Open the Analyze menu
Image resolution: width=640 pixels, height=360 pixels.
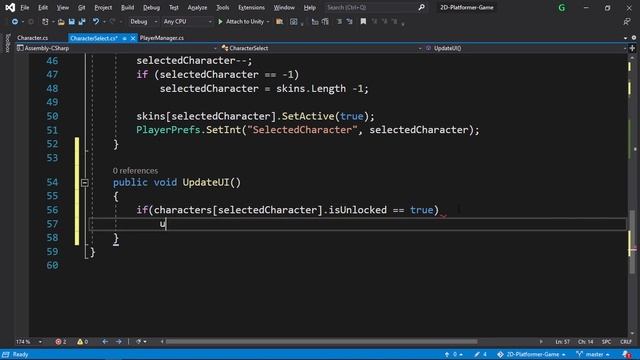(197, 7)
